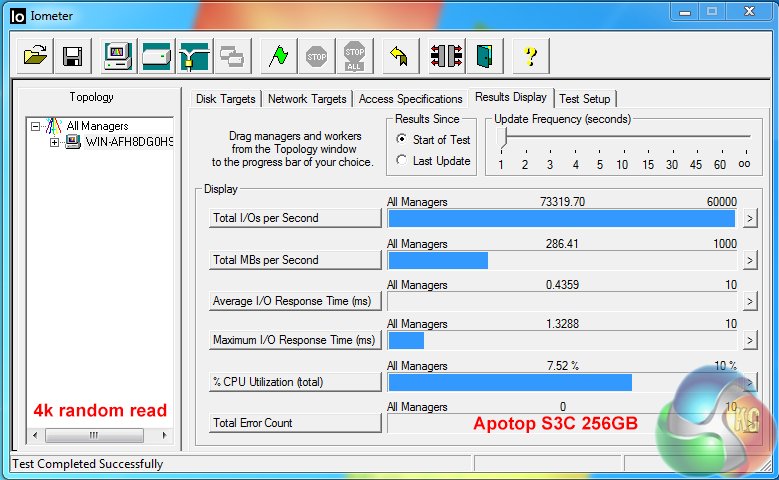Exit Iometer door icon
Screen dimensions: 779x480
[x=484, y=56]
